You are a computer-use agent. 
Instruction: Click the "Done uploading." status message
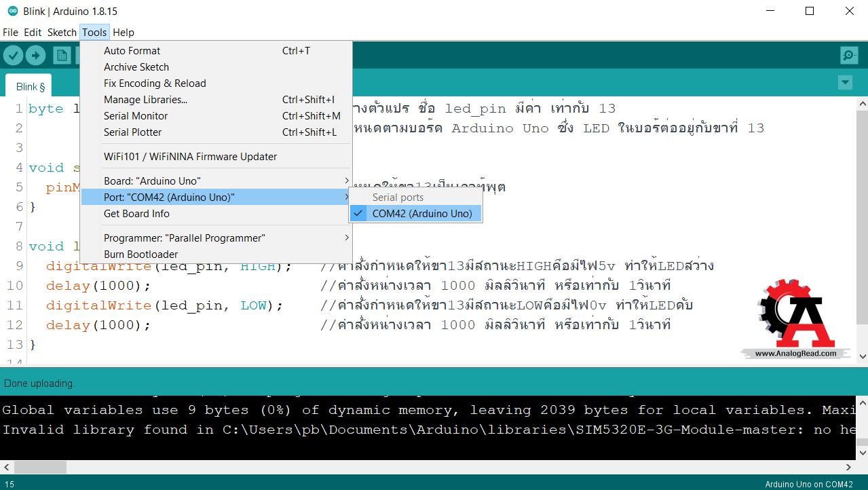tap(39, 383)
